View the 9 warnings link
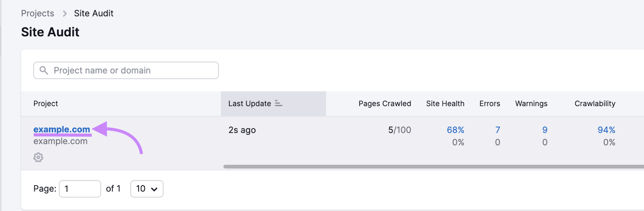644x211 pixels. point(545,130)
